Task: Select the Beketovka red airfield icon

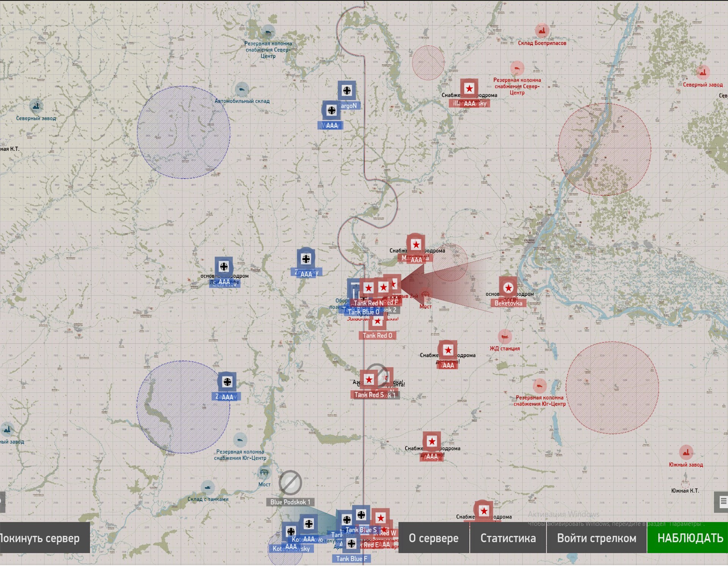Action: pyautogui.click(x=508, y=288)
